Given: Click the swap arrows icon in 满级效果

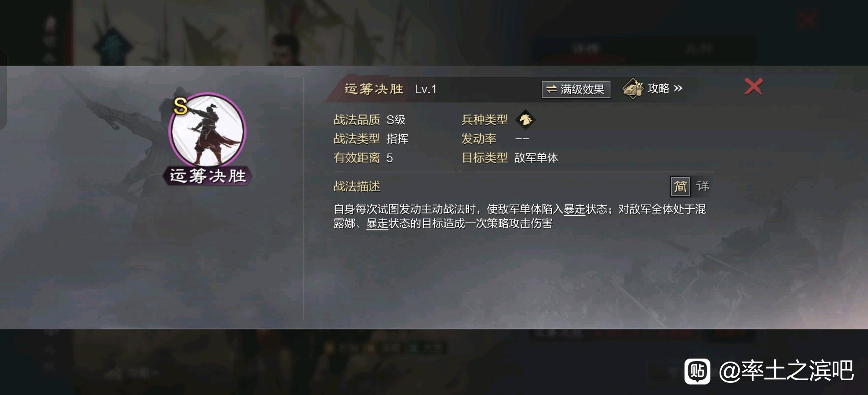Looking at the screenshot, I should tap(551, 89).
